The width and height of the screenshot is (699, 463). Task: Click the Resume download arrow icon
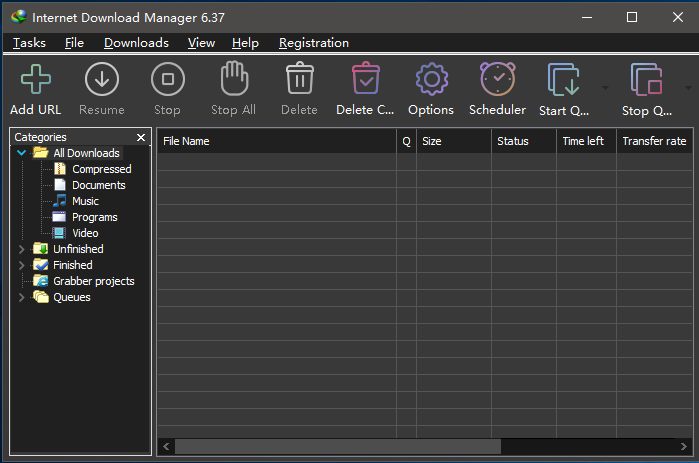coord(102,79)
